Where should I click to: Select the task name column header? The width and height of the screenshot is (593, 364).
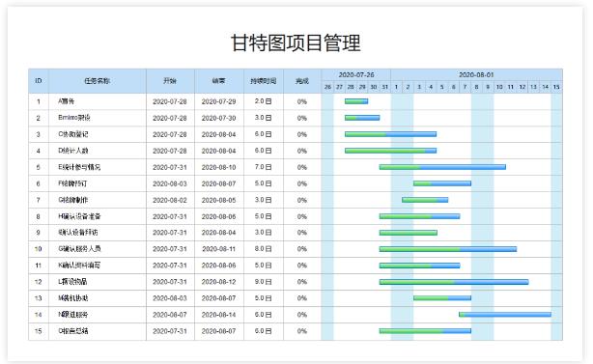click(98, 81)
